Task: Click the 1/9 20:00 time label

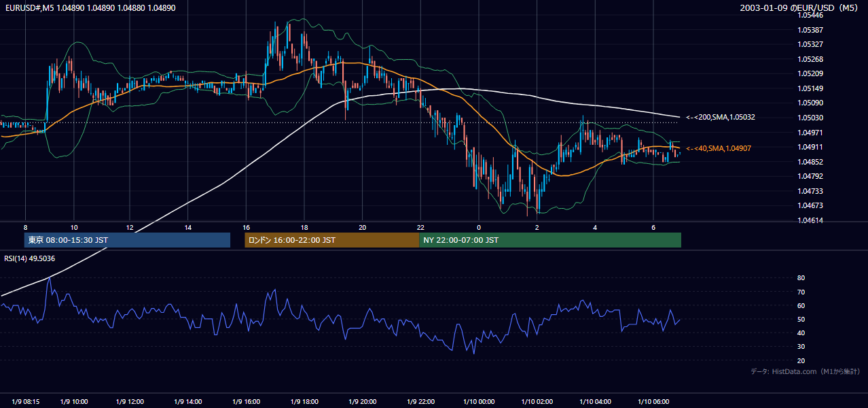Action: (363, 402)
